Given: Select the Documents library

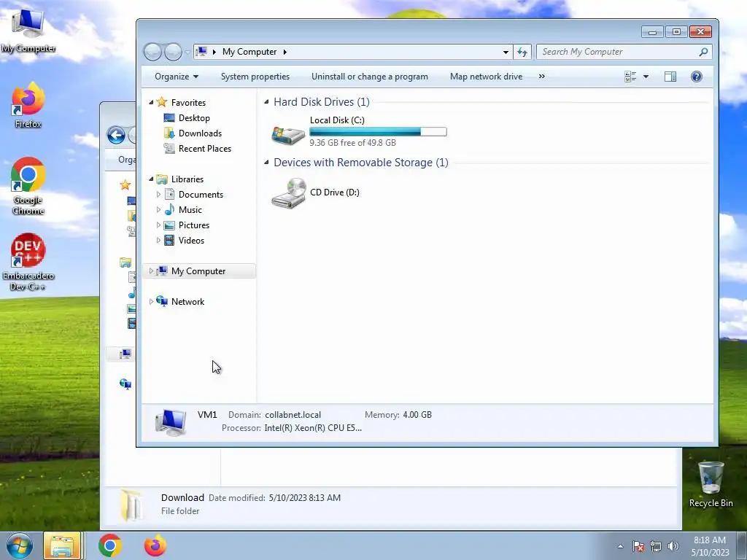Looking at the screenshot, I should pos(201,194).
